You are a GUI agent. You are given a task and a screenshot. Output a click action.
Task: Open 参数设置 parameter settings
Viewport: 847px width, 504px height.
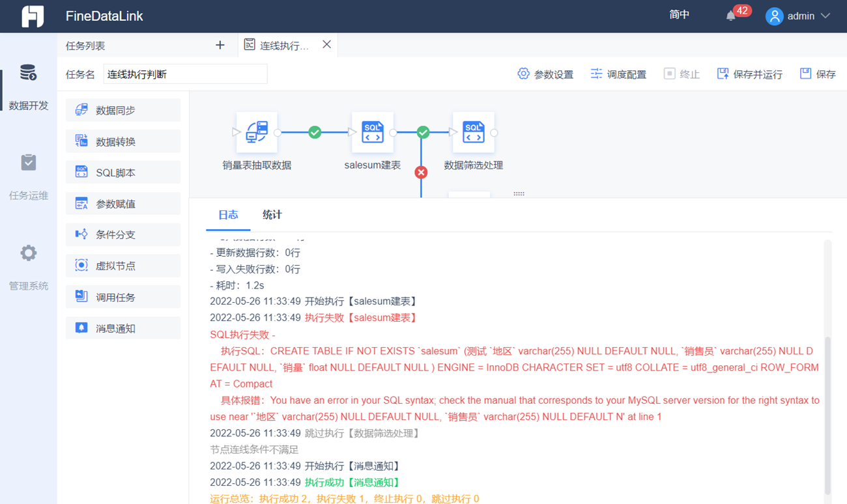click(x=545, y=74)
